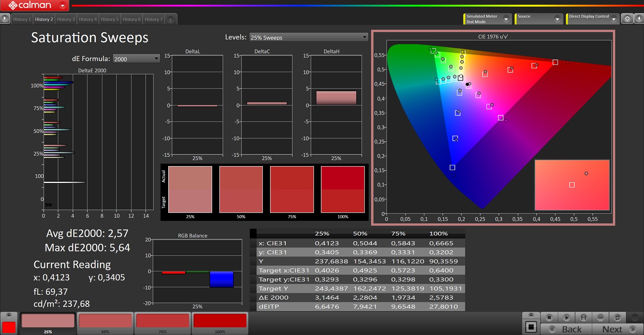The width and height of the screenshot is (644, 335).
Task: Open the Calman main menu dropdown
Action: point(62,5)
